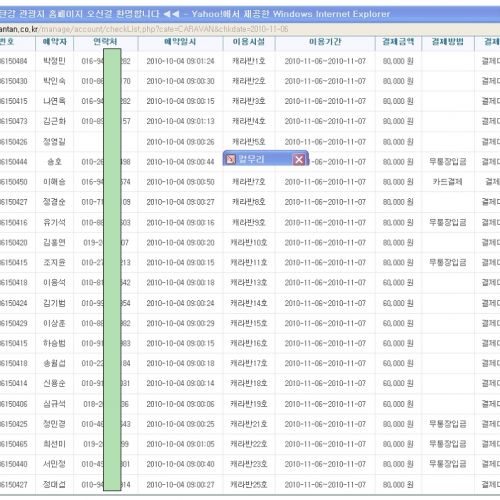Click reservation time 2010-10-04 09:00:30
Viewport: 500px width, 500px height.
(180, 81)
